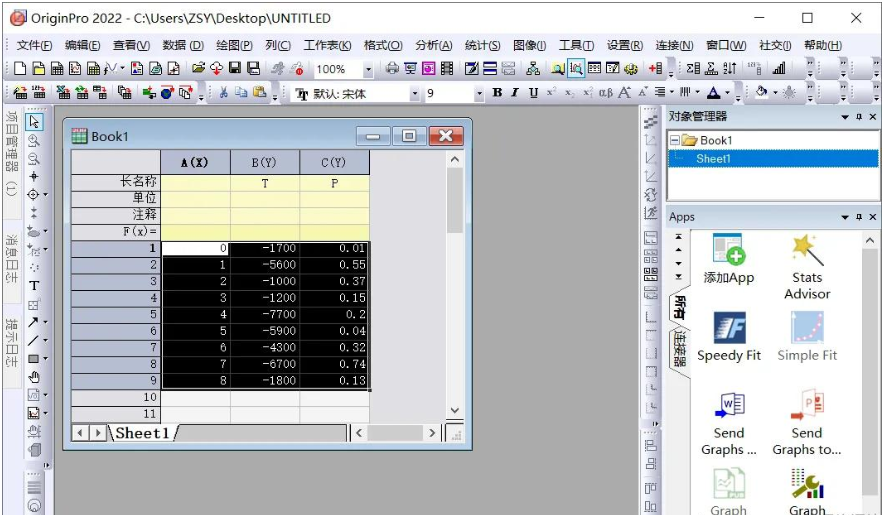Image resolution: width=886 pixels, height=515 pixels.
Task: Select the Text tool (T)
Action: click(x=34, y=285)
